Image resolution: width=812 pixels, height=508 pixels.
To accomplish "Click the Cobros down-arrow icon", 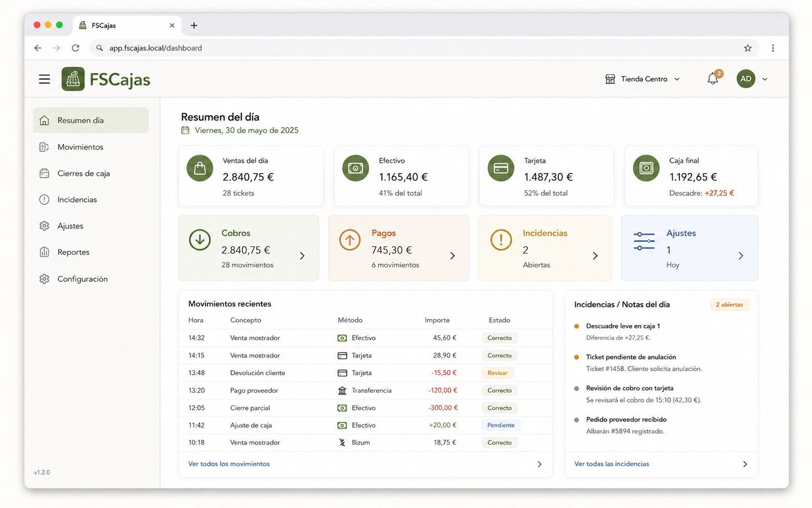I will tap(200, 240).
